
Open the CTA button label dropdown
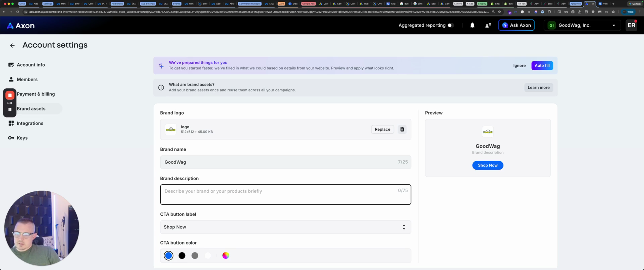coord(285,227)
